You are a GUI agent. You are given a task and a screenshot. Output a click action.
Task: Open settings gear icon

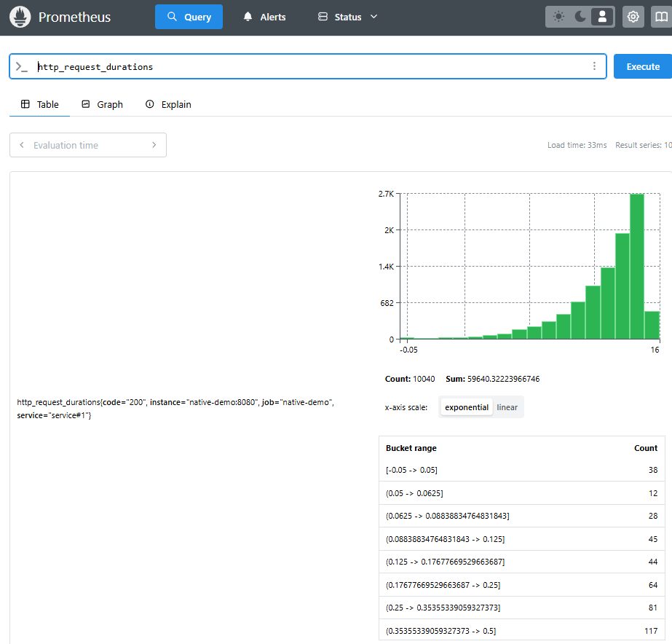[633, 17]
